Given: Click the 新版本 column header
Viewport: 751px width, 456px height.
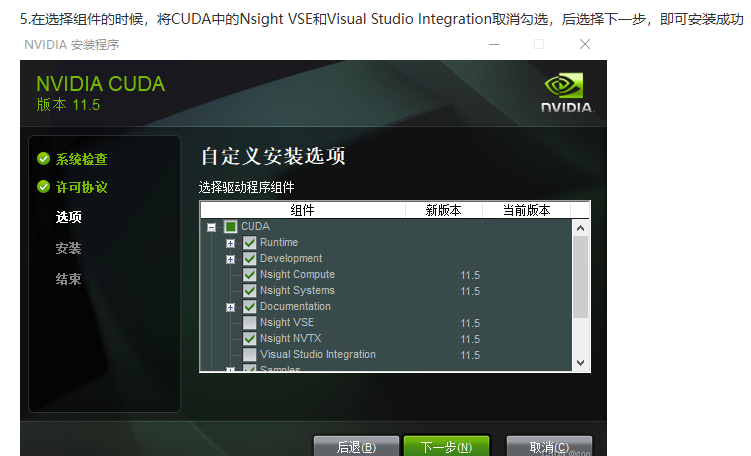Looking at the screenshot, I should click(x=444, y=210).
